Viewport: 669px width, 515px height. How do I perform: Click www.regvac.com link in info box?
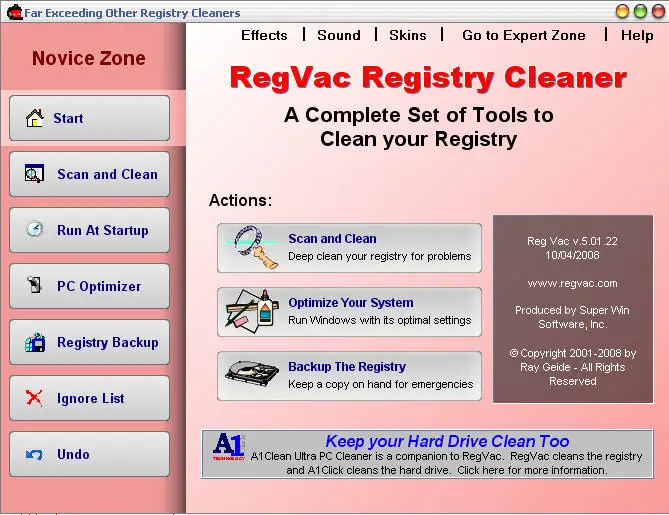tap(572, 283)
